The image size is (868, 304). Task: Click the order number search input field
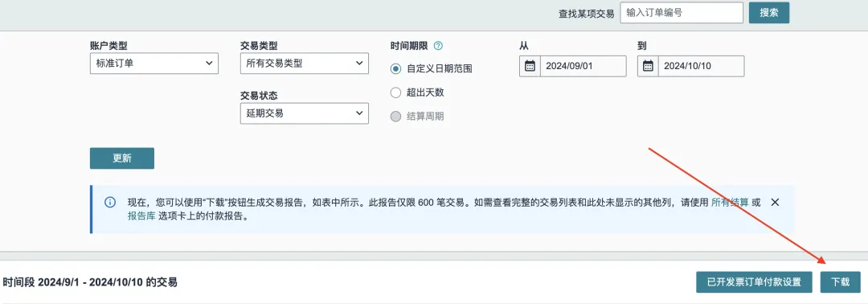(681, 13)
